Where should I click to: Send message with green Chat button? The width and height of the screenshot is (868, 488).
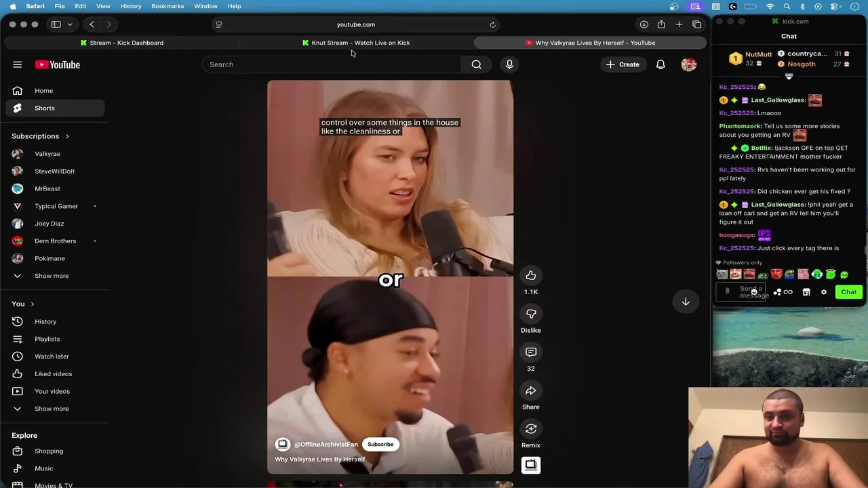[849, 292]
